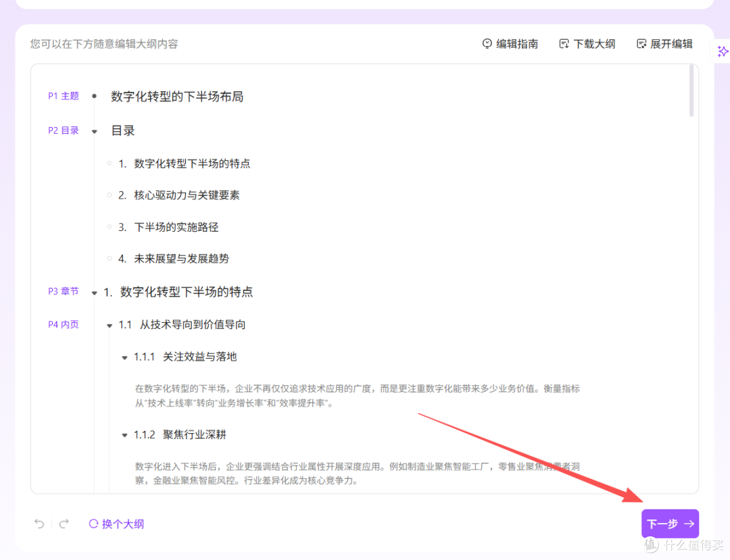
Task: Open 展开编辑 expanded editor
Action: coord(664,44)
